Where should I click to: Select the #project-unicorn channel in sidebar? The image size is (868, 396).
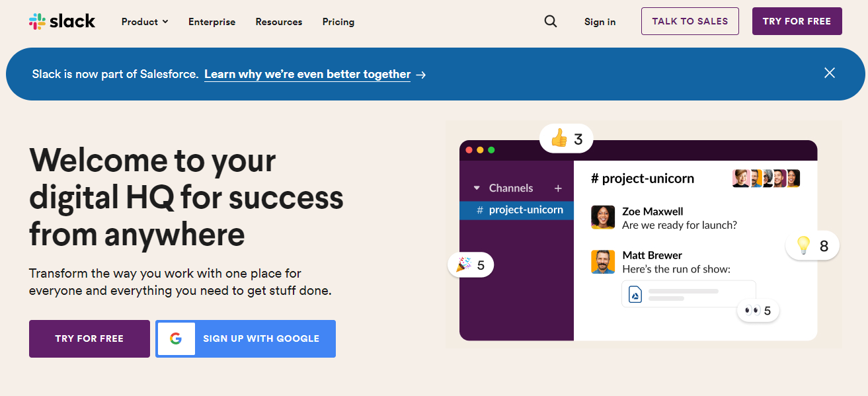(516, 210)
